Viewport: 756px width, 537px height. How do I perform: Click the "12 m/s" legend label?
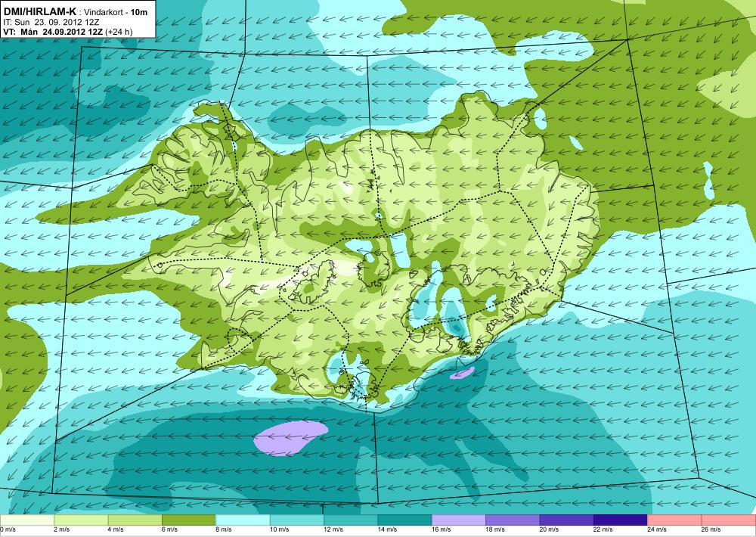click(x=333, y=529)
